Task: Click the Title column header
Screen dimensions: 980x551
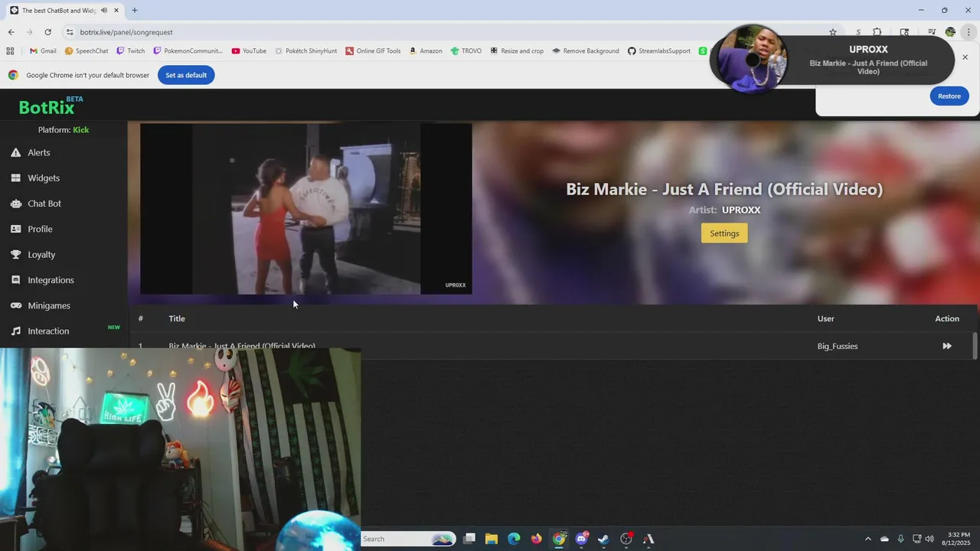Action: tap(177, 318)
